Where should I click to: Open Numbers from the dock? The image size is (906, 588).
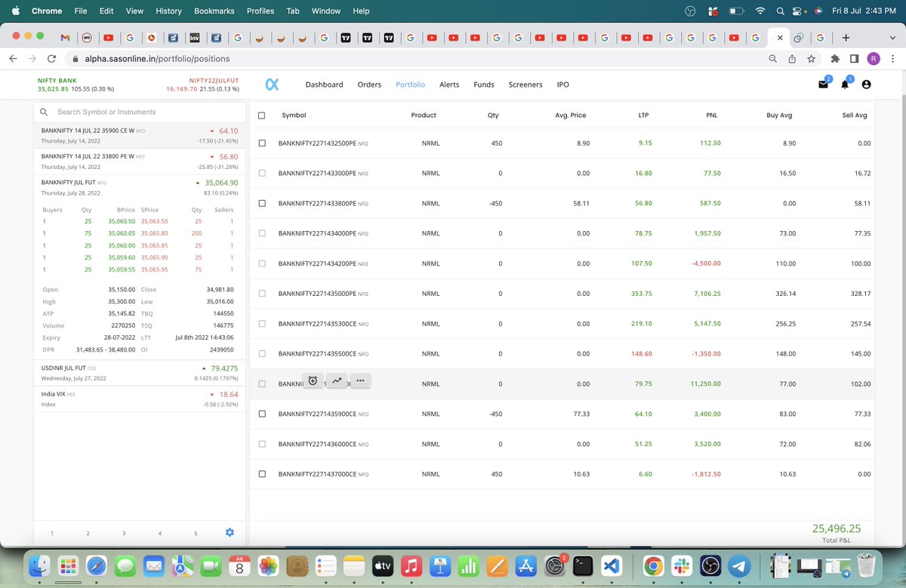[469, 565]
